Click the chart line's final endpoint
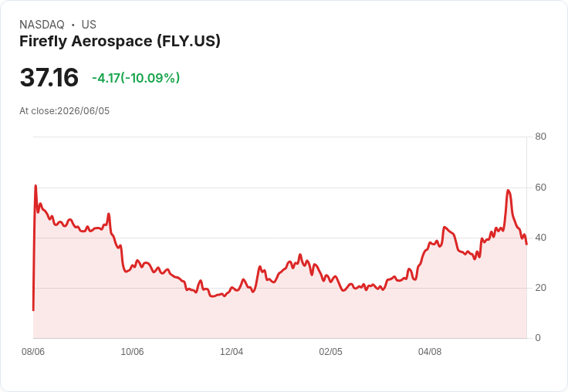Image resolution: width=568 pixels, height=392 pixels. [526, 244]
